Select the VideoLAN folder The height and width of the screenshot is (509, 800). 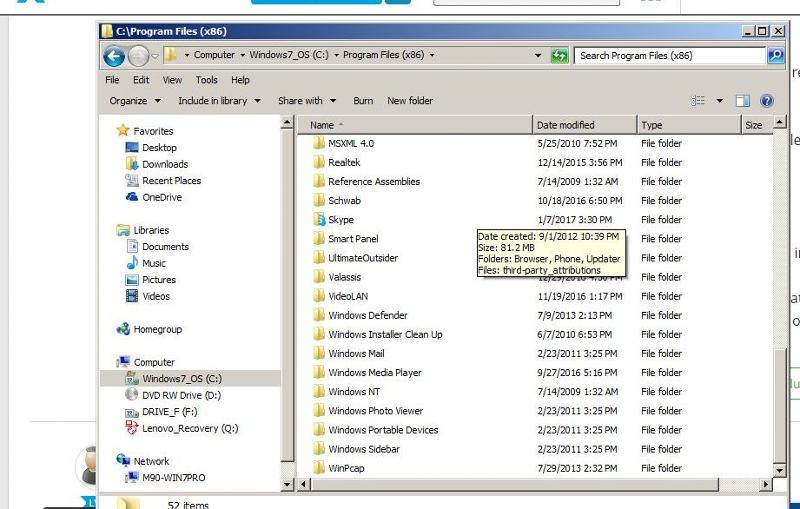tap(348, 296)
